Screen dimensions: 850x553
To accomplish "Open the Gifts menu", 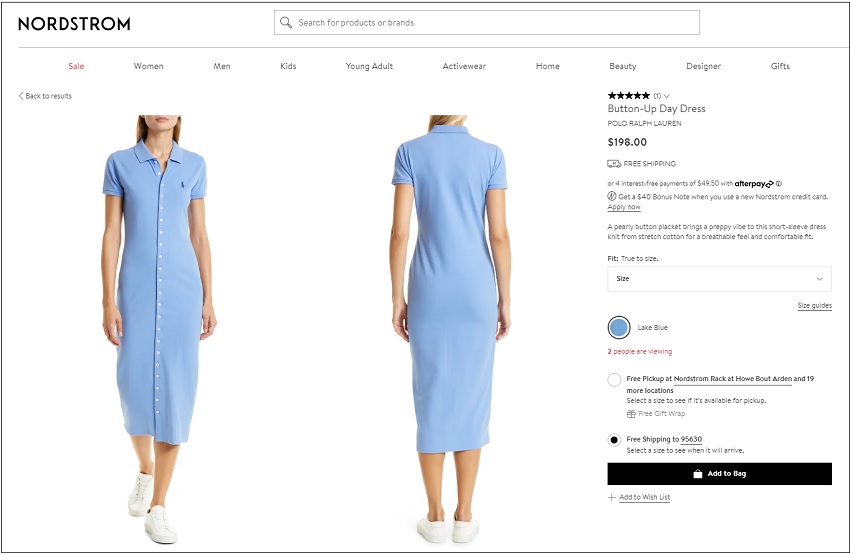I will click(x=780, y=66).
